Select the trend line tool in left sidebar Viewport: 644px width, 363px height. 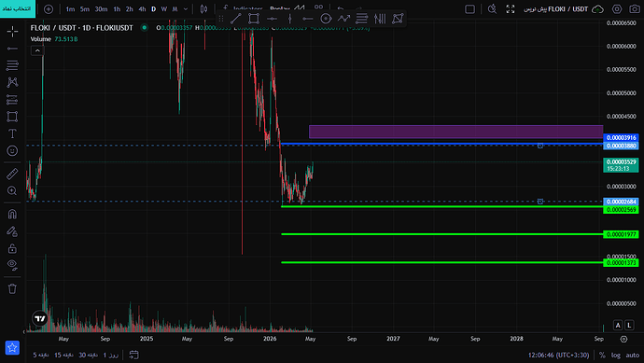point(12,49)
